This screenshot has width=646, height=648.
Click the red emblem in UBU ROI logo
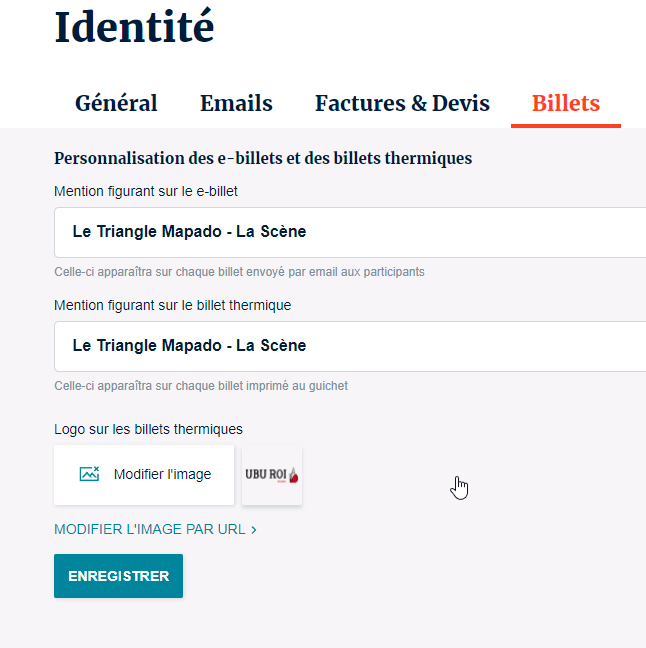pos(293,475)
